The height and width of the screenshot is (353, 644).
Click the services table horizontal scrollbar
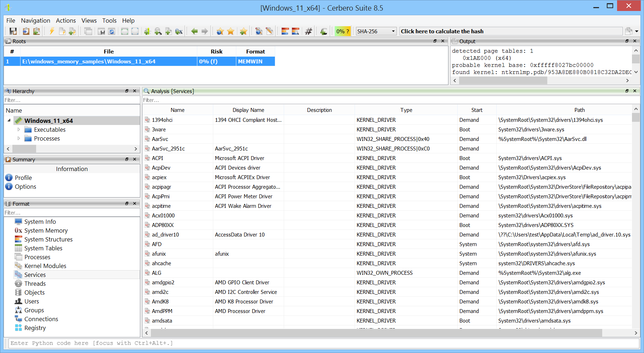376,333
